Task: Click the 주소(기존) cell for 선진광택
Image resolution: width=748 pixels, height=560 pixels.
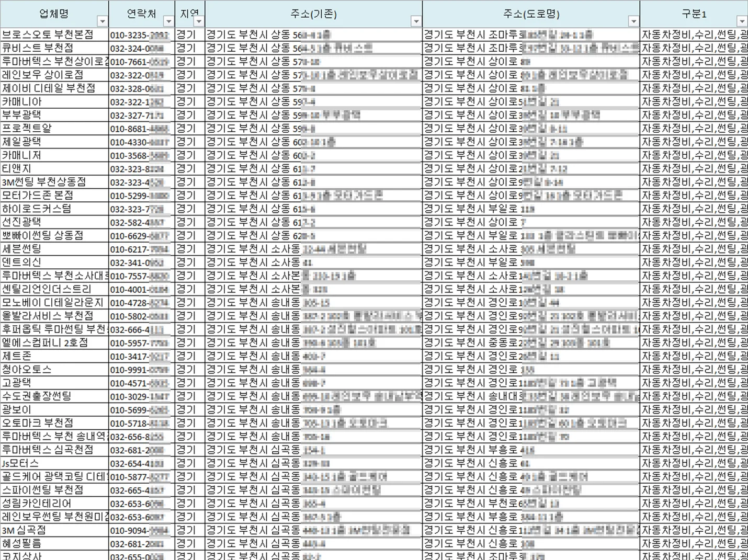Action: tap(314, 222)
